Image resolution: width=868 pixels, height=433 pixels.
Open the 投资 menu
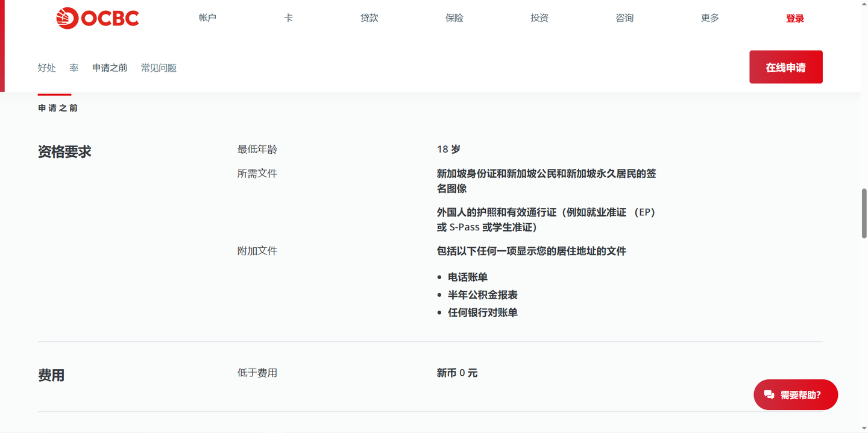[x=539, y=17]
